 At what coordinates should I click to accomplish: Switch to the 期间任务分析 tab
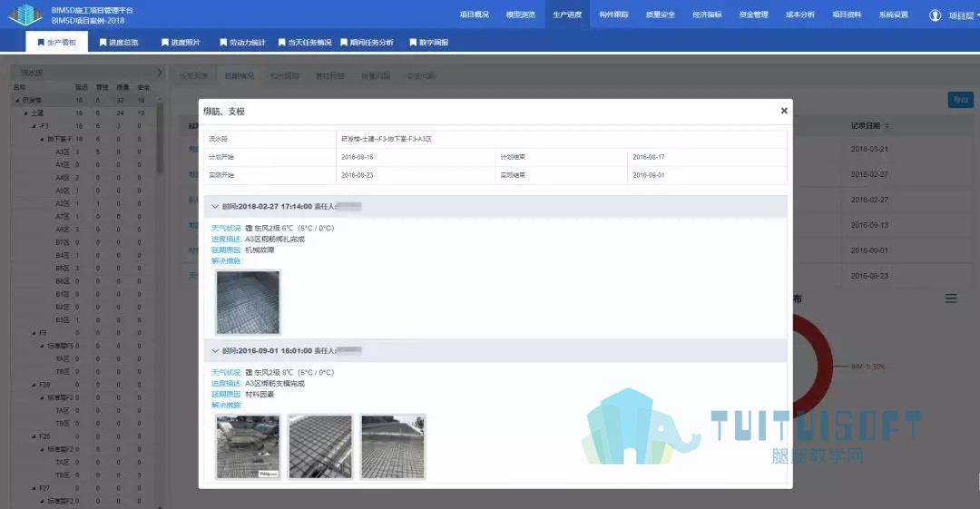click(367, 43)
